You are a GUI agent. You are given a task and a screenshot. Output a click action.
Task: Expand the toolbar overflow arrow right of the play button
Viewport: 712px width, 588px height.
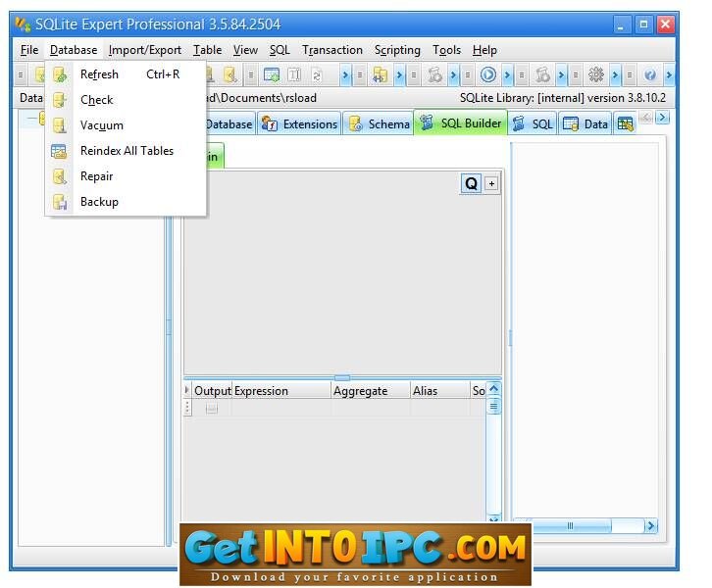pyautogui.click(x=508, y=75)
